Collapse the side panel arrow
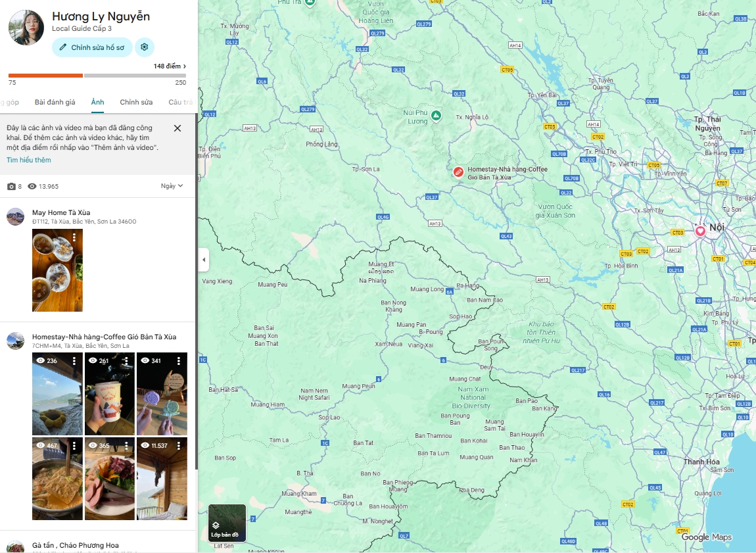The image size is (756, 553). tap(204, 260)
